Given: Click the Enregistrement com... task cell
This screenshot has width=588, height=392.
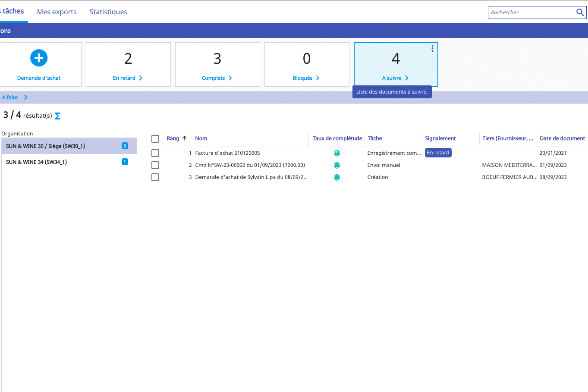Looking at the screenshot, I should click(394, 153).
